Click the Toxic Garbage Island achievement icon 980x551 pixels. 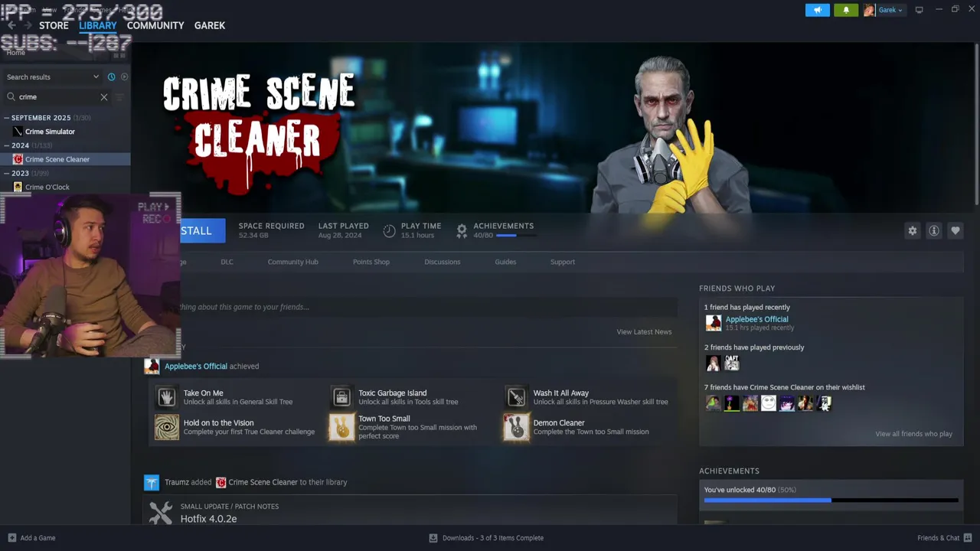coord(341,396)
